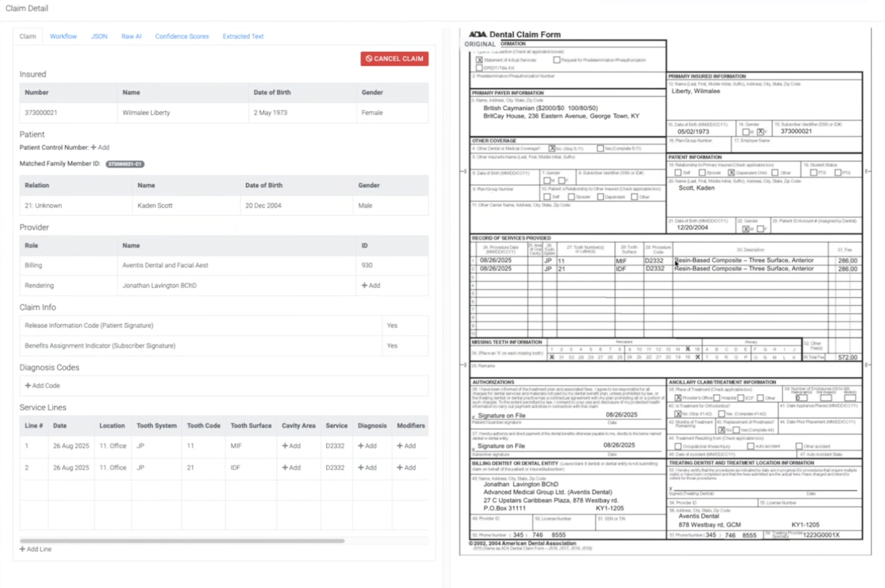
Task: Click tooth code 21 in service line 2
Action: [190, 468]
